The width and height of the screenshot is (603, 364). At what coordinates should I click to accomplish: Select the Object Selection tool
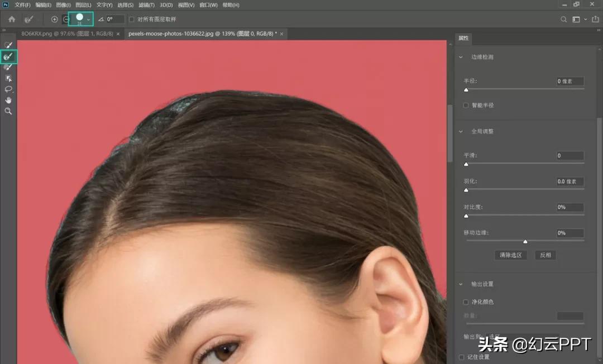coord(8,78)
